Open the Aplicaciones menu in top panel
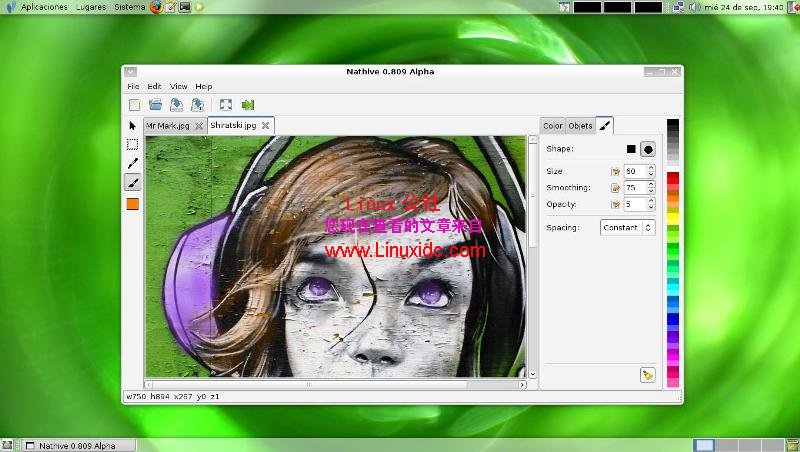The width and height of the screenshot is (800, 452). pyautogui.click(x=44, y=7)
